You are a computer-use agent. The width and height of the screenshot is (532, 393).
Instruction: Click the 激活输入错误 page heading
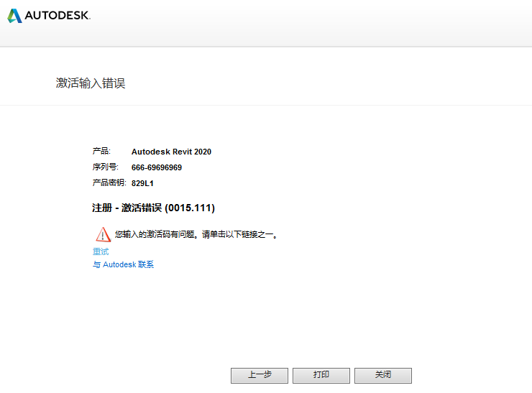point(91,83)
